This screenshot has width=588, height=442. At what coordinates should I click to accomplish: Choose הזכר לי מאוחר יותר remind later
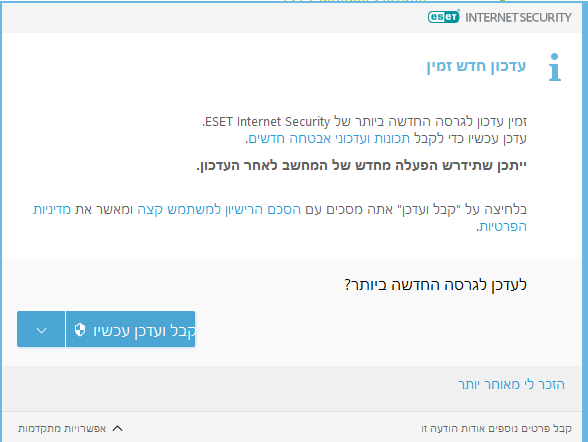pyautogui.click(x=511, y=385)
